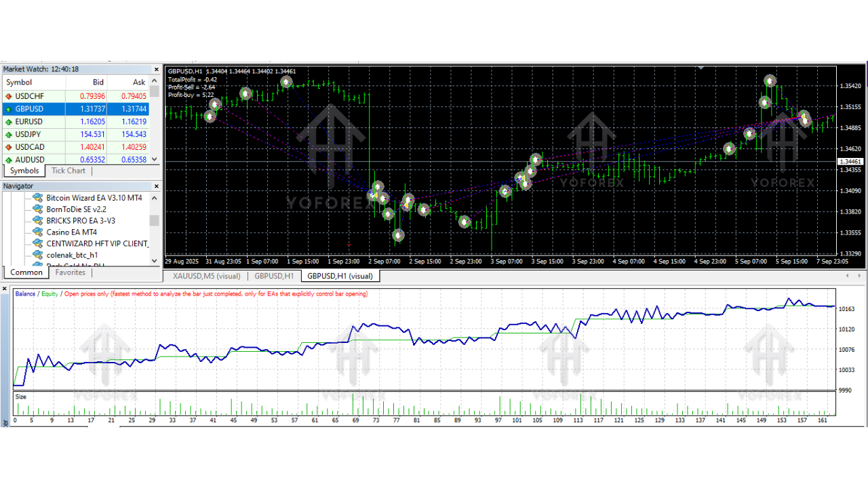This screenshot has height=488, width=868.
Task: Toggle the Balance line in the tester graph
Action: coord(25,293)
